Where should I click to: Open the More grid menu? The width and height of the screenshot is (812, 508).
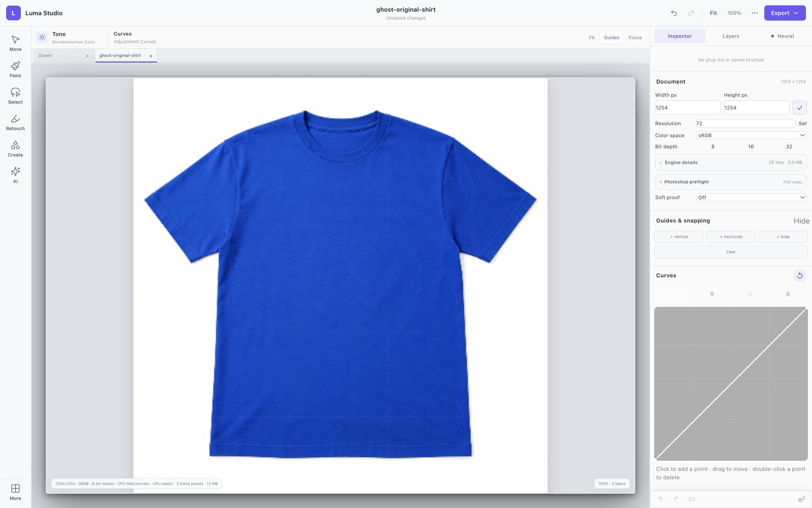click(x=15, y=492)
